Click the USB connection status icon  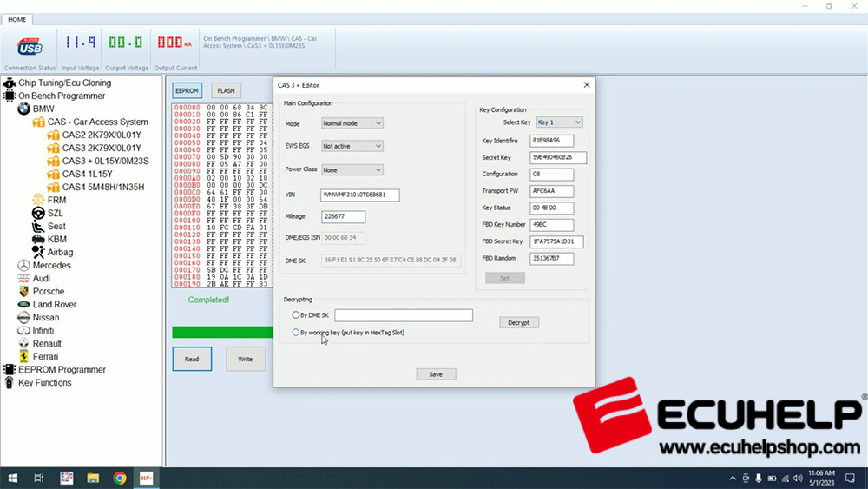click(30, 47)
